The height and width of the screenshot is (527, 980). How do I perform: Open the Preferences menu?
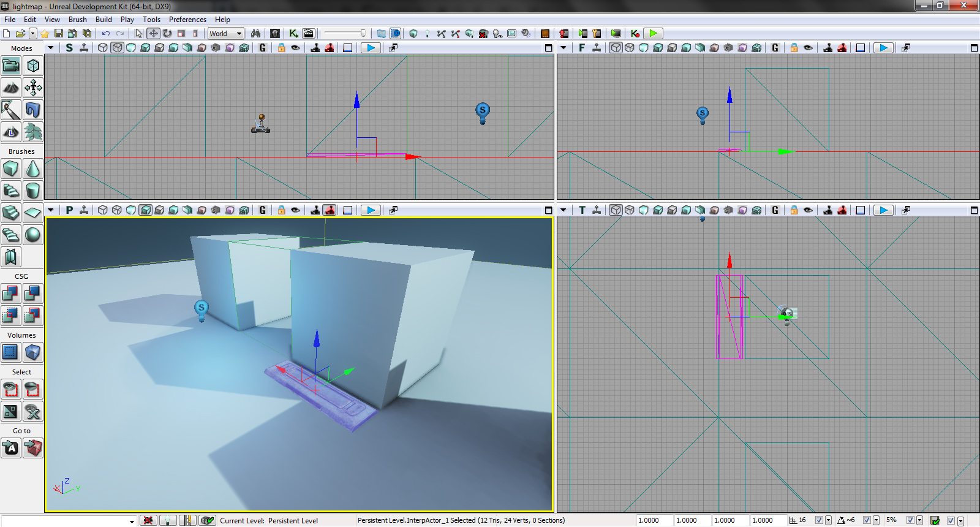tap(187, 20)
